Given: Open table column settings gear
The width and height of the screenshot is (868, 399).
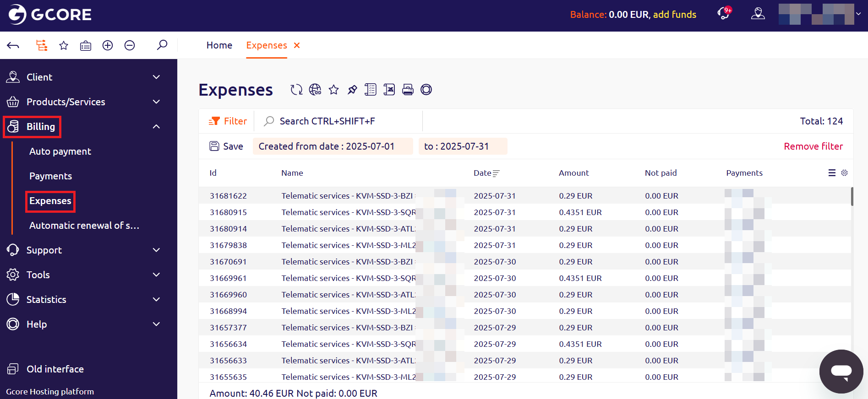Looking at the screenshot, I should [x=845, y=173].
